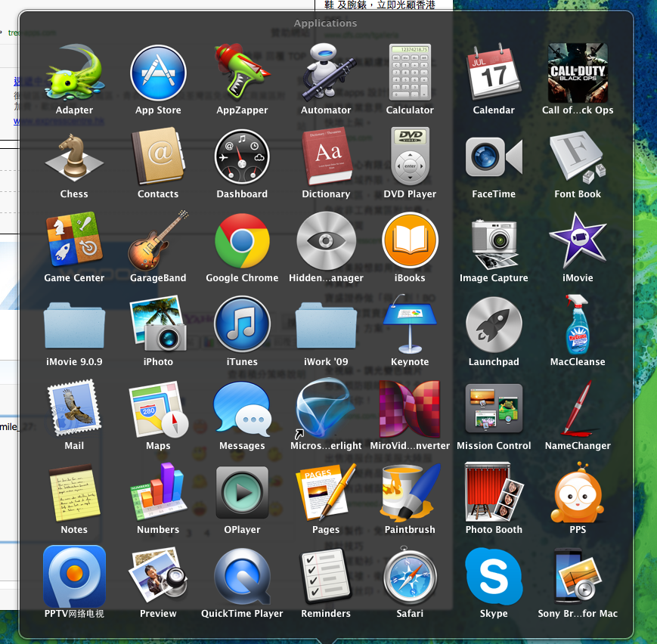Image resolution: width=657 pixels, height=644 pixels.
Task: Launch Numbers spreadsheet app
Action: tap(158, 492)
